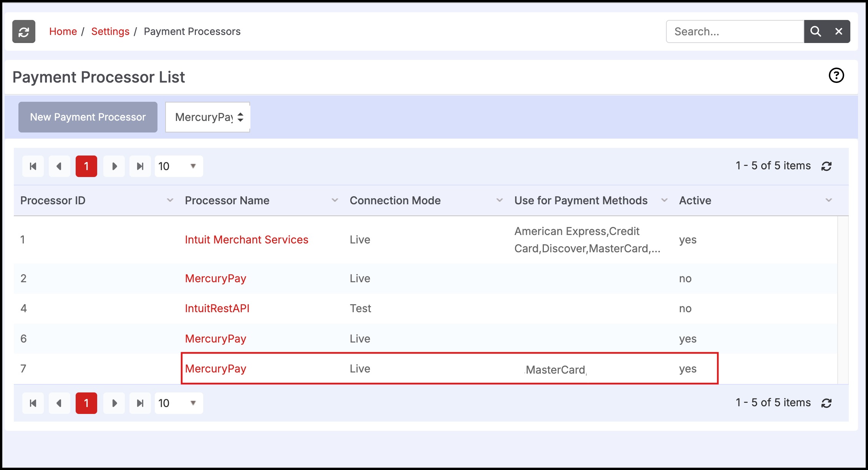This screenshot has height=470, width=868.
Task: Clear search with the X icon
Action: 839,31
